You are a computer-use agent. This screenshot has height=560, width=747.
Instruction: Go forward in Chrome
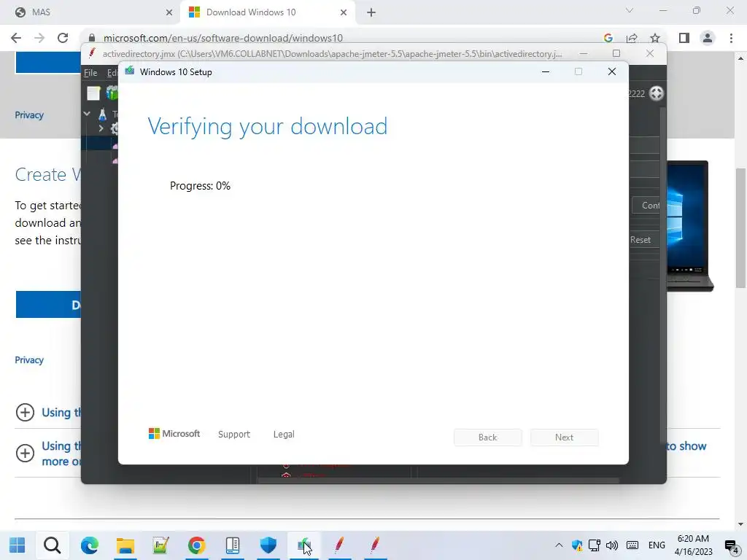point(39,38)
